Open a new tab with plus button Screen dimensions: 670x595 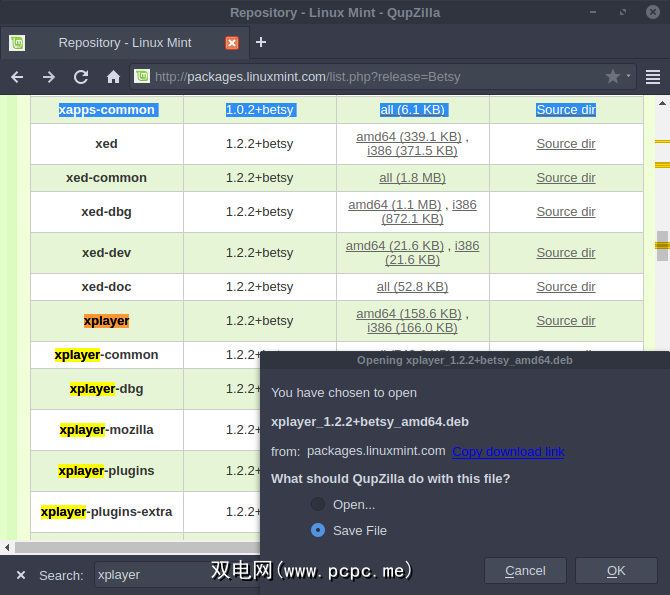(x=261, y=42)
